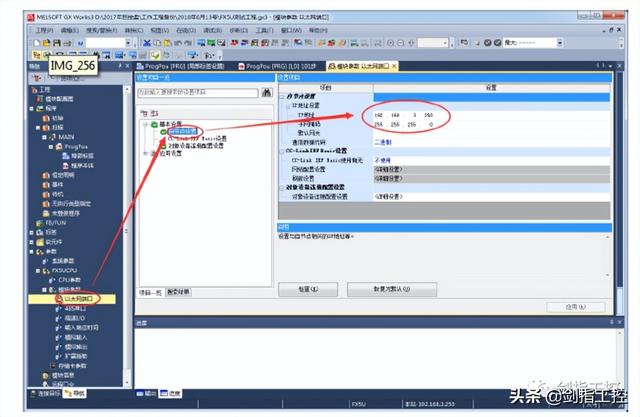Select the CPU参数 item in navigation tree

click(69, 280)
